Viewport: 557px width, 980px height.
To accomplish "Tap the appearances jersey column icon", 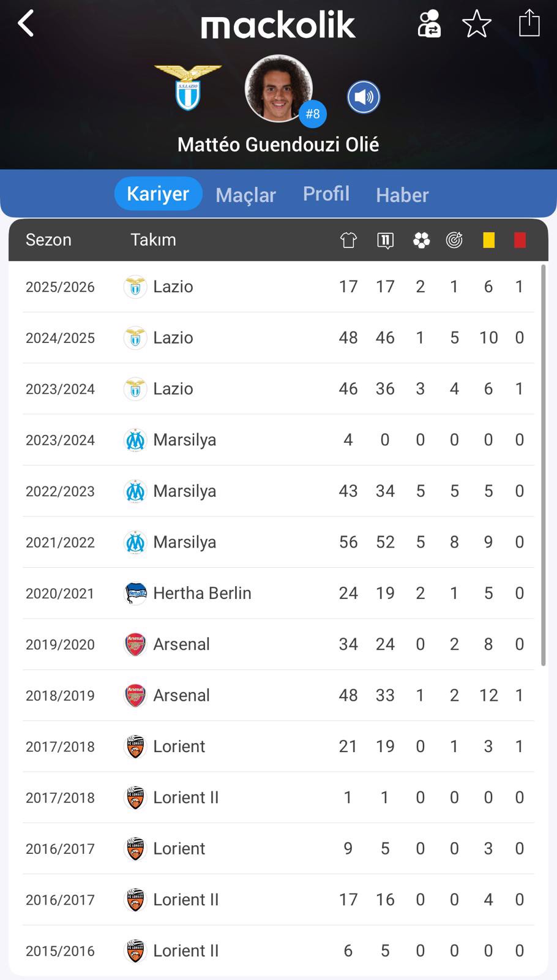I will [x=348, y=240].
